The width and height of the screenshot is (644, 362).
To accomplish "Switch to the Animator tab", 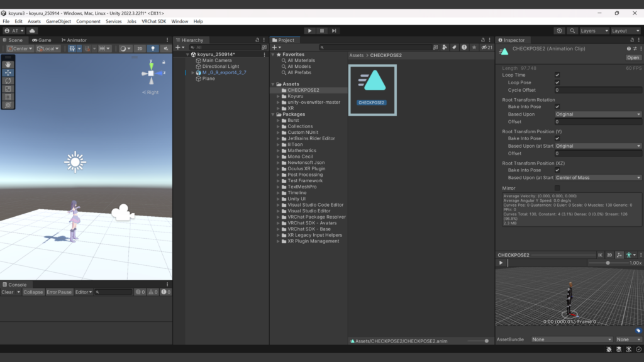I will (74, 40).
